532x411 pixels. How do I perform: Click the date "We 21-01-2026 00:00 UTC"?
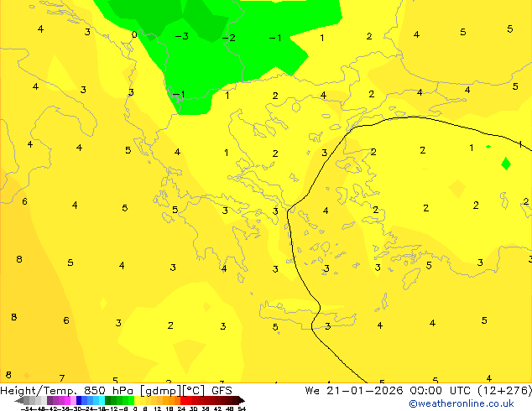388,391
